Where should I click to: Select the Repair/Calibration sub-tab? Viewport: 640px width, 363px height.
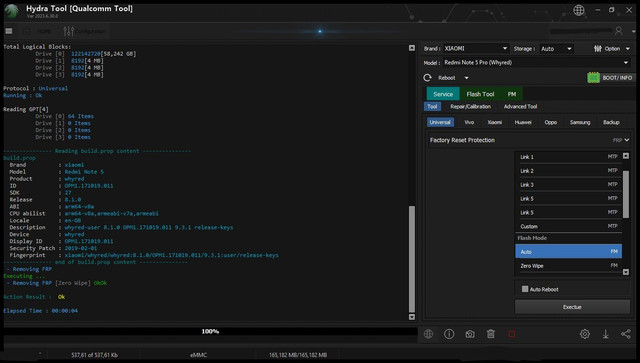click(x=471, y=107)
